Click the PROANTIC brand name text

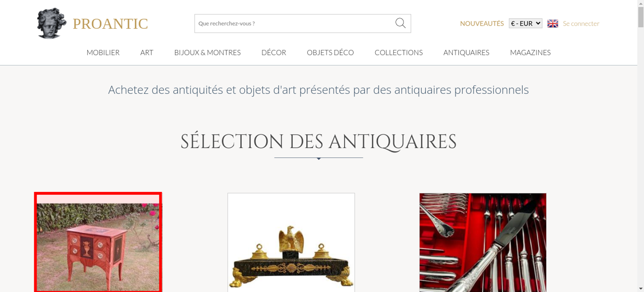pyautogui.click(x=110, y=24)
